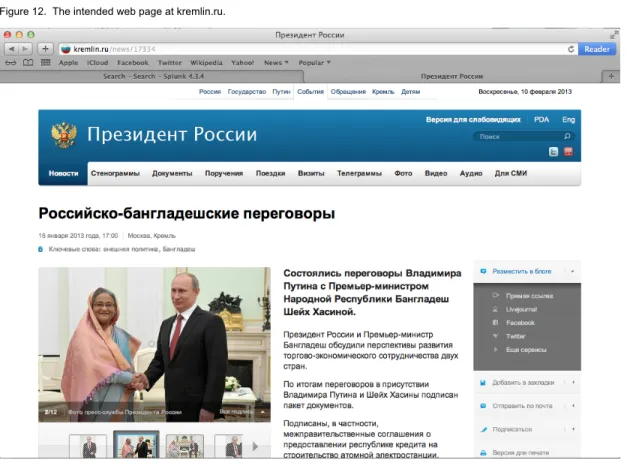630x466 pixels.
Task: Open the Стенограммы menu tab
Action: tap(115, 173)
